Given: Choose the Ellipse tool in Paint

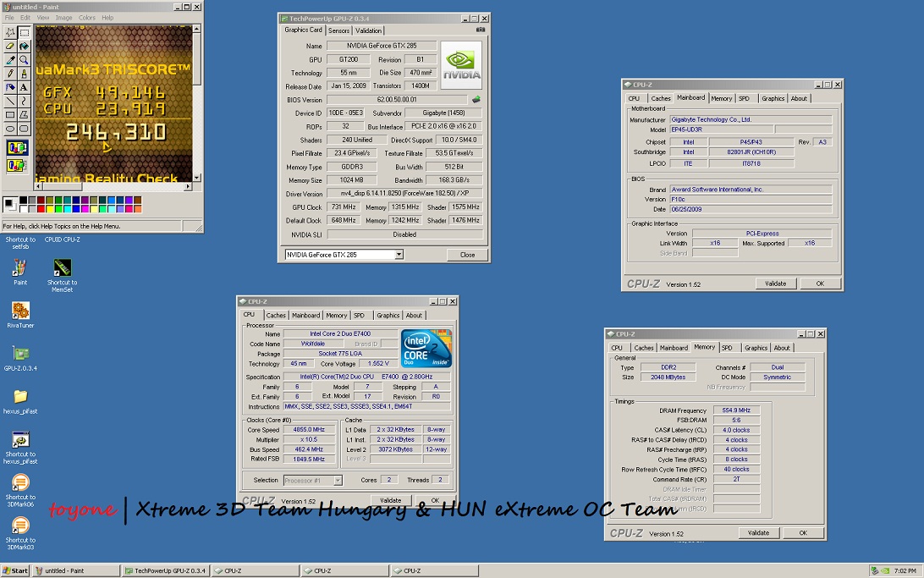Looking at the screenshot, I should pyautogui.click(x=11, y=128).
